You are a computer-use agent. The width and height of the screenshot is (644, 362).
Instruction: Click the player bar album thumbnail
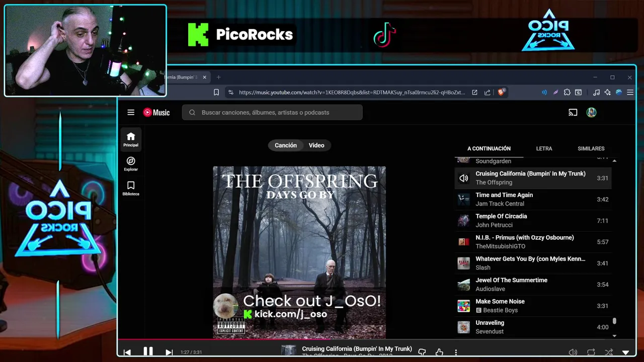288,351
